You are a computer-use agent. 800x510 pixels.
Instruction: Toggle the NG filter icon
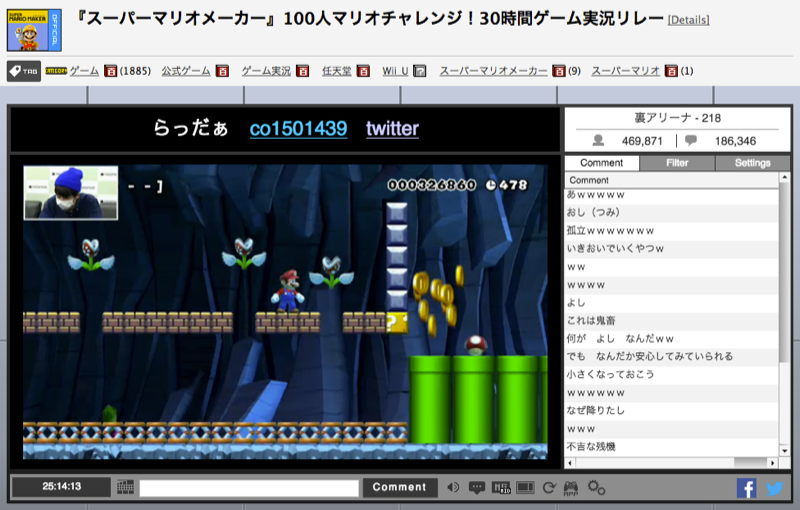(501, 488)
